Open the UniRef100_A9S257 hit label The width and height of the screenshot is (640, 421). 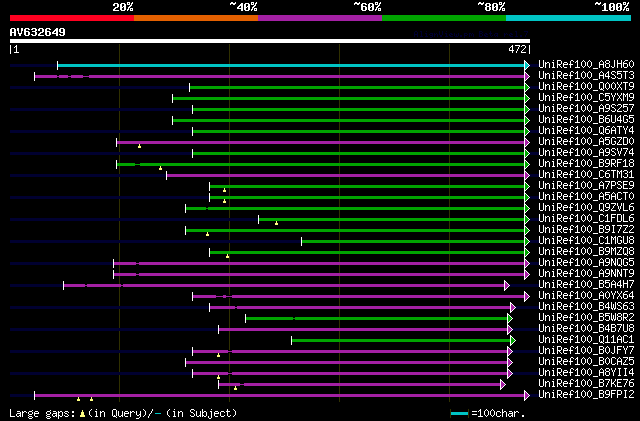586,109
